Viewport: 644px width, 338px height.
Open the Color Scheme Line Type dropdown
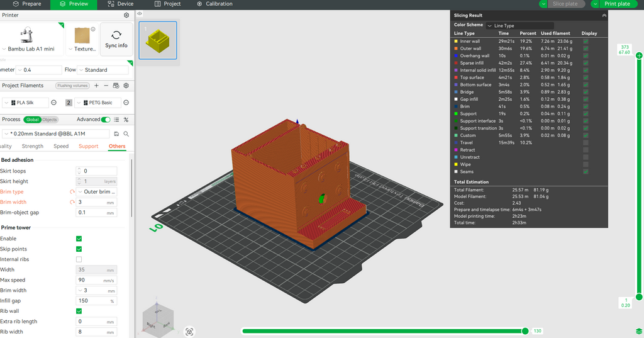click(x=519, y=26)
